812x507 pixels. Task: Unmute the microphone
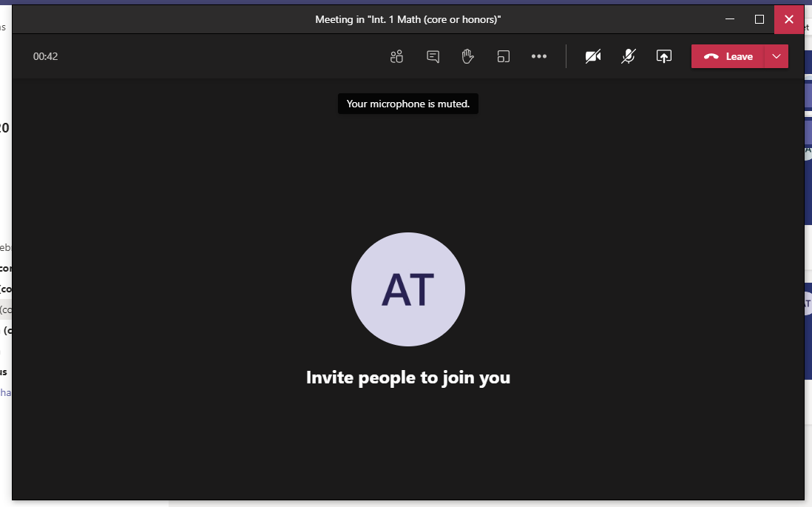[x=629, y=57]
